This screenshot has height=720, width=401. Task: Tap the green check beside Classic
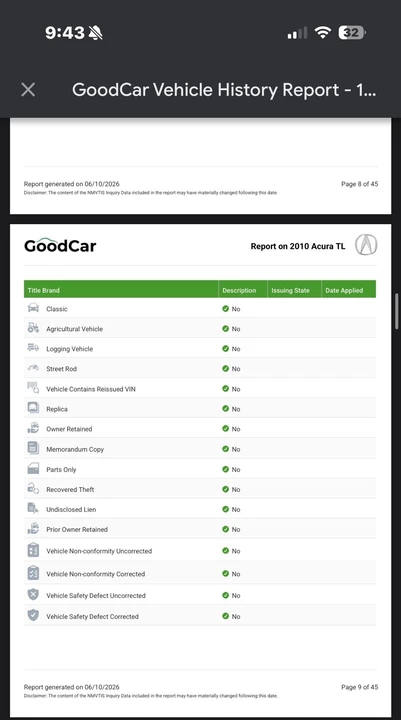226,309
